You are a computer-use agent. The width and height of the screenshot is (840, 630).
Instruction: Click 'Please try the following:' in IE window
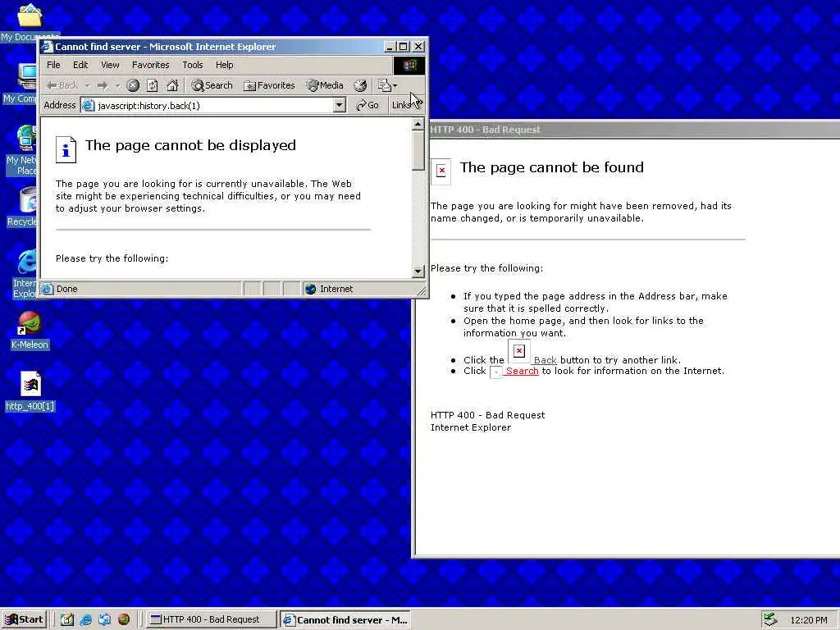[112, 258]
